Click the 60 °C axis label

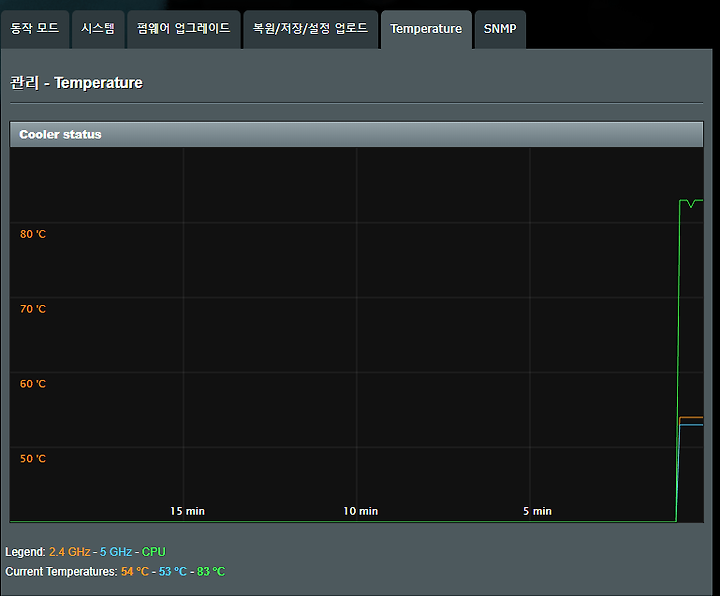click(33, 384)
